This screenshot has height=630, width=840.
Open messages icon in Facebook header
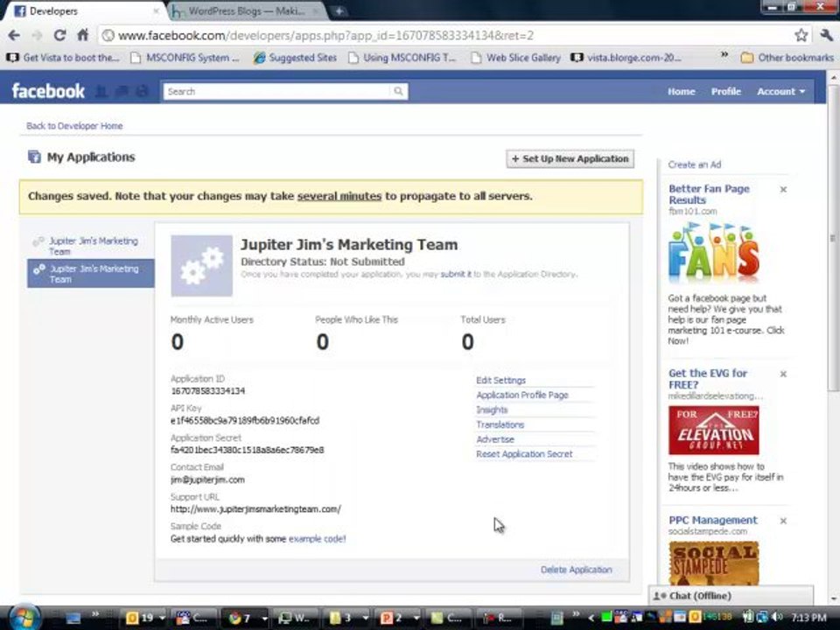122,91
